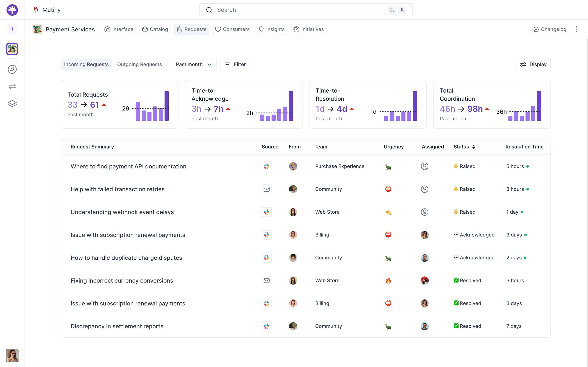Focus the Search input field
This screenshot has height=367, width=588.
click(306, 10)
